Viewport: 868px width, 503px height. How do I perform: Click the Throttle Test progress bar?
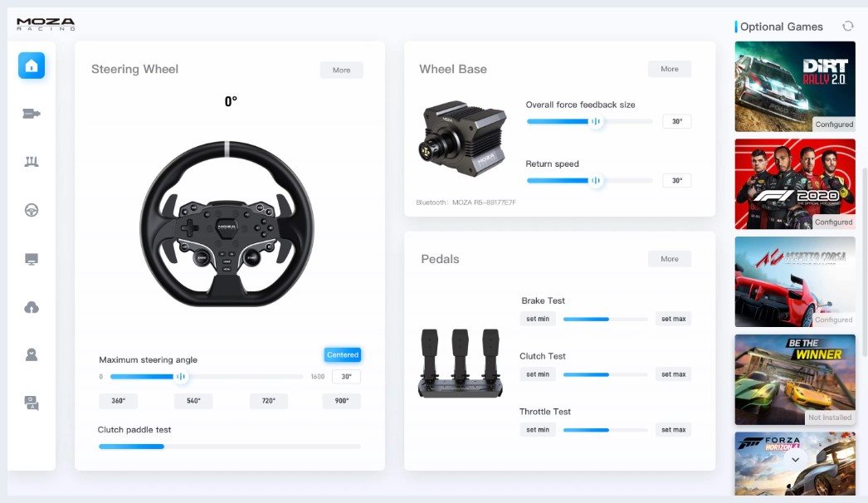coord(605,430)
